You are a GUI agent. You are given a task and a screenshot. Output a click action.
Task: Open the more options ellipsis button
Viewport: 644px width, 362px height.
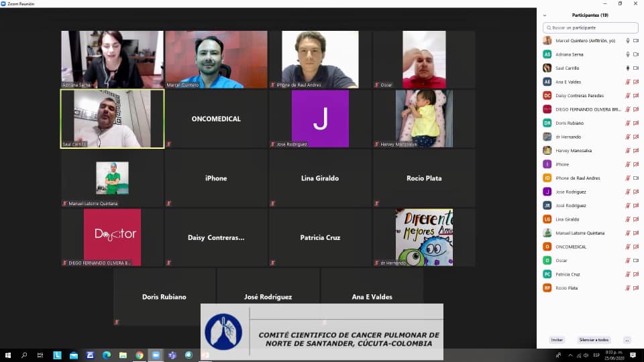coord(627,340)
